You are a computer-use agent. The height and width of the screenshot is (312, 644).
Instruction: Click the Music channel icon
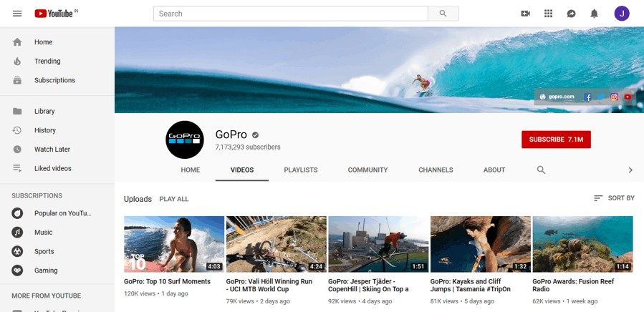pos(17,233)
